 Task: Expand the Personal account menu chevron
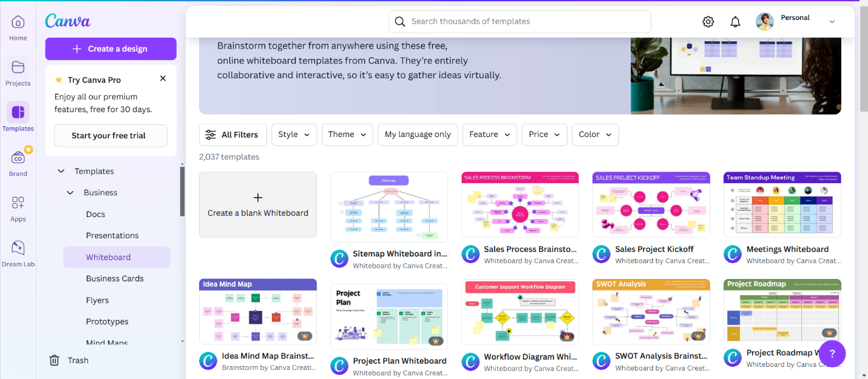coord(832,22)
